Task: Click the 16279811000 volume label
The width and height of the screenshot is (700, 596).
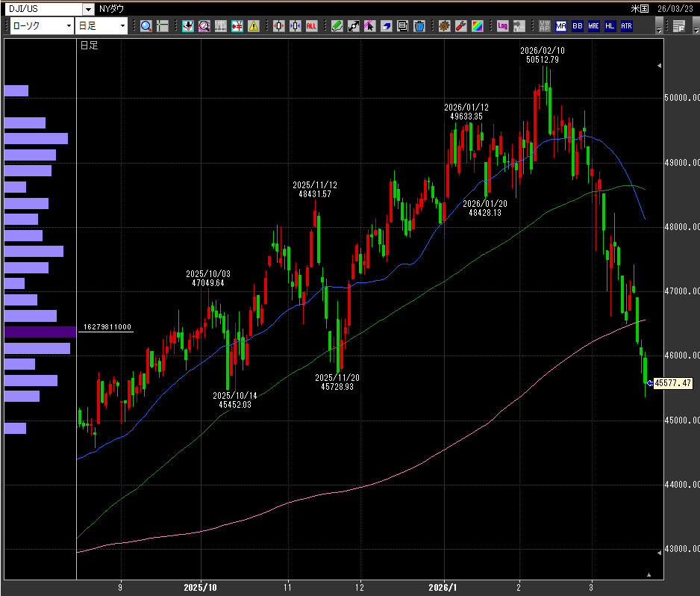Action: pos(107,327)
